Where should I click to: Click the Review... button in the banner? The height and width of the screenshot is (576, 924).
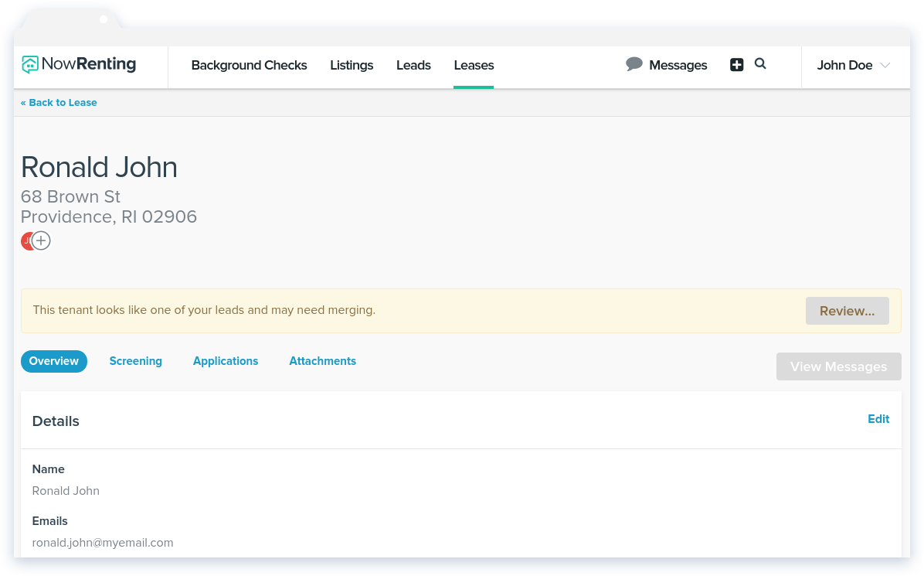click(x=848, y=311)
